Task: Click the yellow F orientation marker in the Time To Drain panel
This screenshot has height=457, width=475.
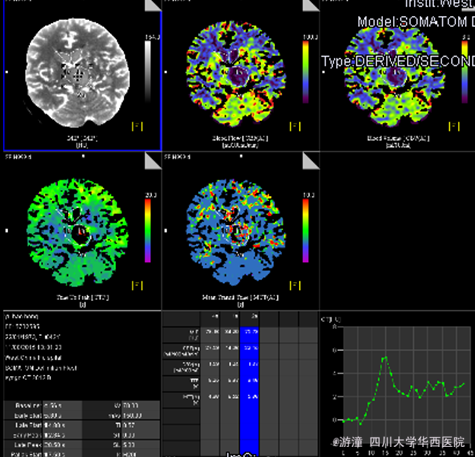Action: (137, 285)
